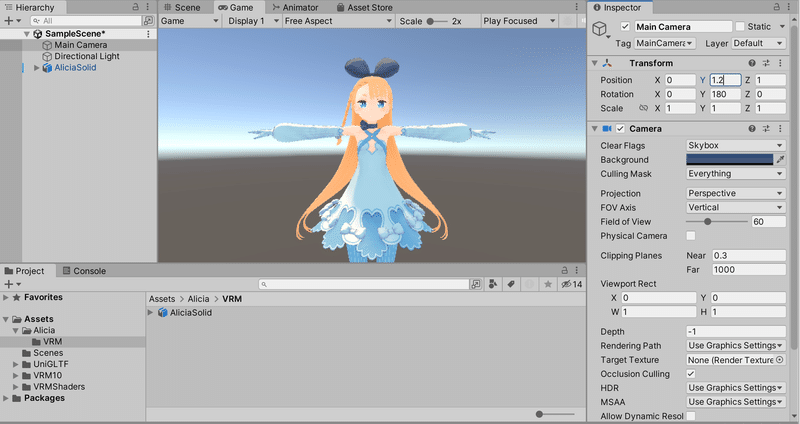Switch to the Scene tab
The image size is (800, 424).
pyautogui.click(x=183, y=7)
